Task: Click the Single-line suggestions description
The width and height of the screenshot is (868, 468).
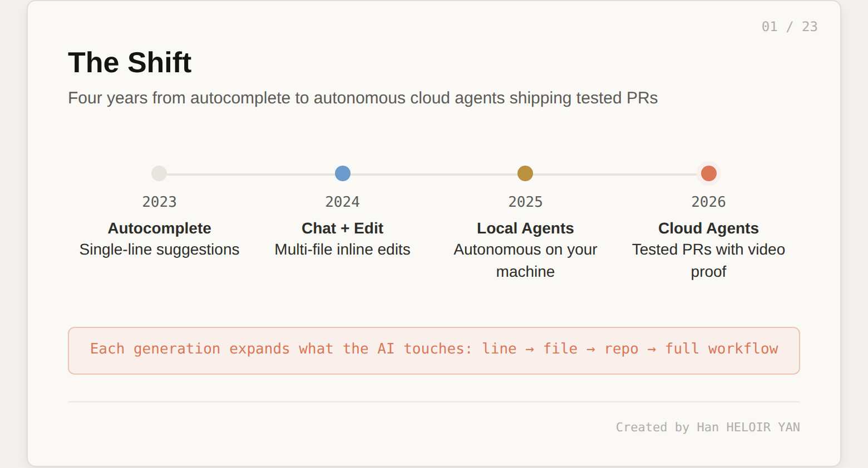Action: [x=159, y=250]
